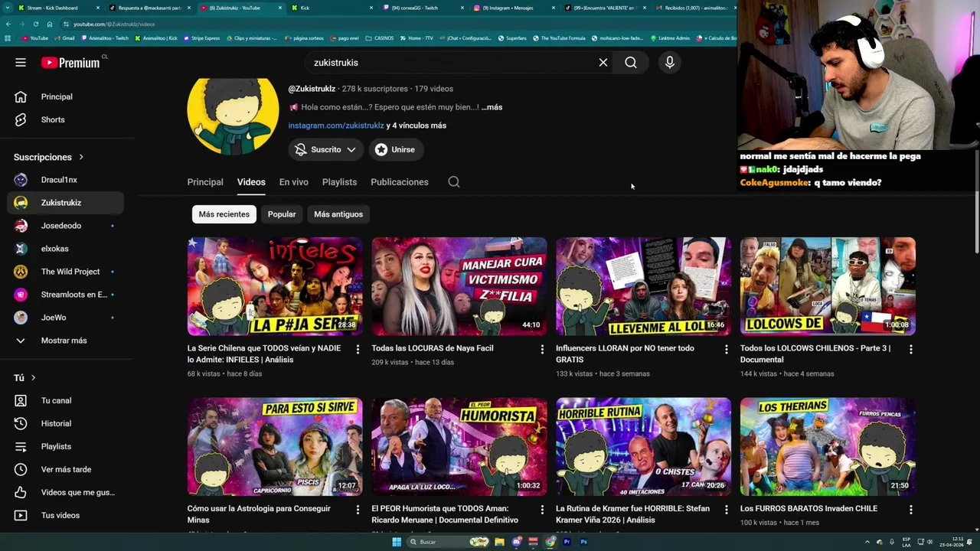Search within channel using magnifier icon
Screen dimensions: 980x551
[454, 182]
